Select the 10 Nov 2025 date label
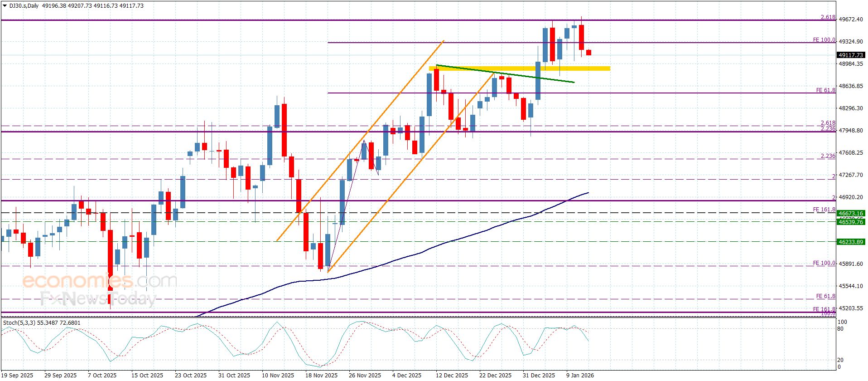The width and height of the screenshot is (868, 381). click(x=278, y=375)
